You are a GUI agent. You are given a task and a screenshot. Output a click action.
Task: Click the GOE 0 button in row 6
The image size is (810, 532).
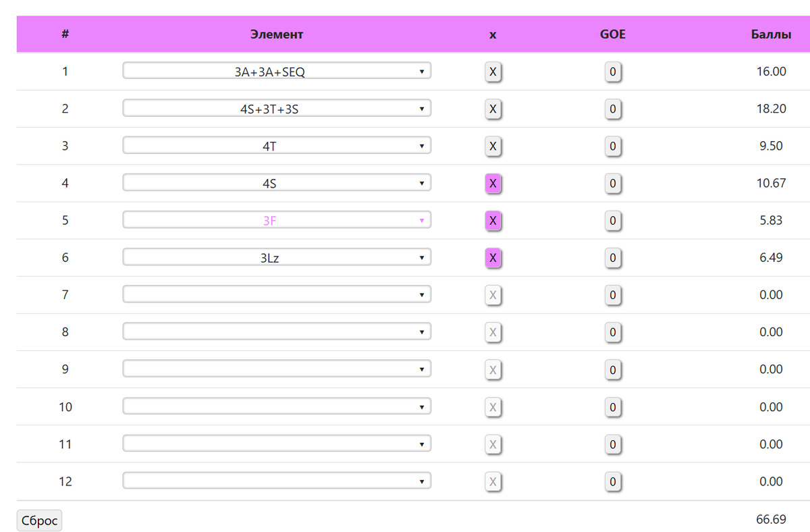[x=613, y=258]
